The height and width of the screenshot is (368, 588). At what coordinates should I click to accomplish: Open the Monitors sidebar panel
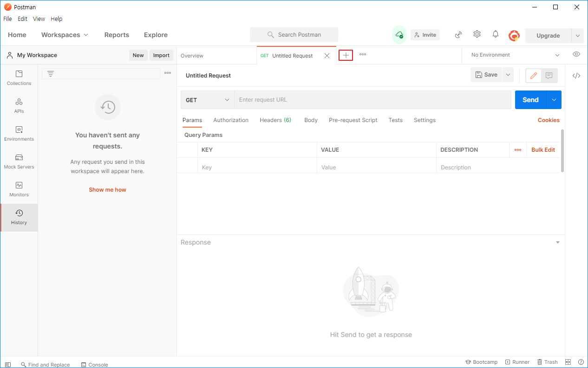click(x=19, y=189)
